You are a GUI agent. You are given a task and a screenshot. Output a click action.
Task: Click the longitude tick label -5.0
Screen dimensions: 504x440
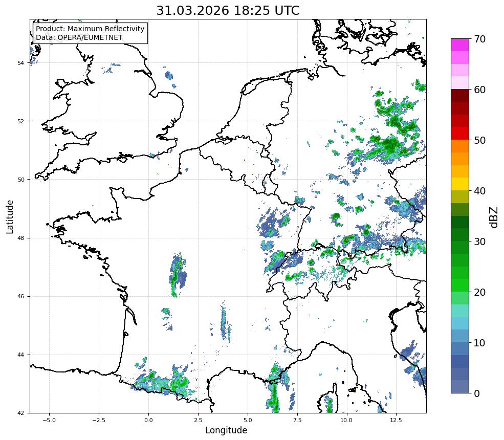49,420
